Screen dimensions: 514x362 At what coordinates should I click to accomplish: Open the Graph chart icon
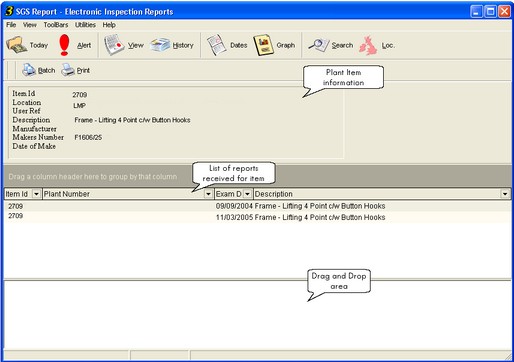[x=263, y=45]
